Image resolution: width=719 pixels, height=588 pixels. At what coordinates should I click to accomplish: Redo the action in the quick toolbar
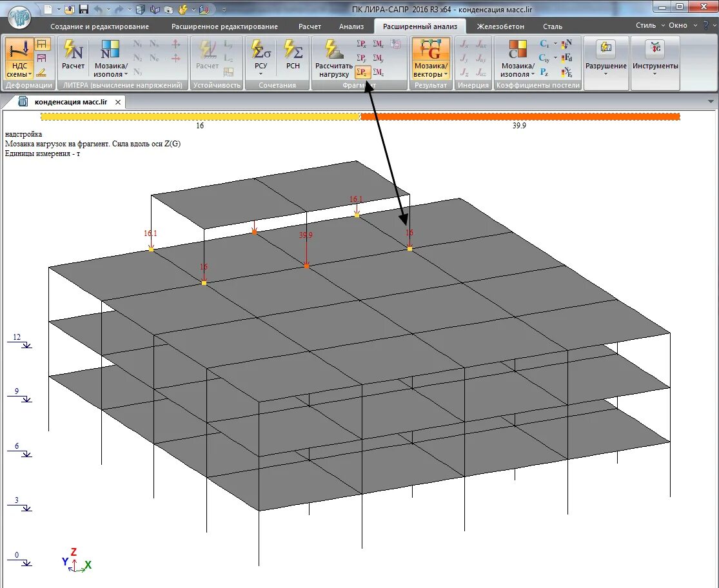(119, 9)
